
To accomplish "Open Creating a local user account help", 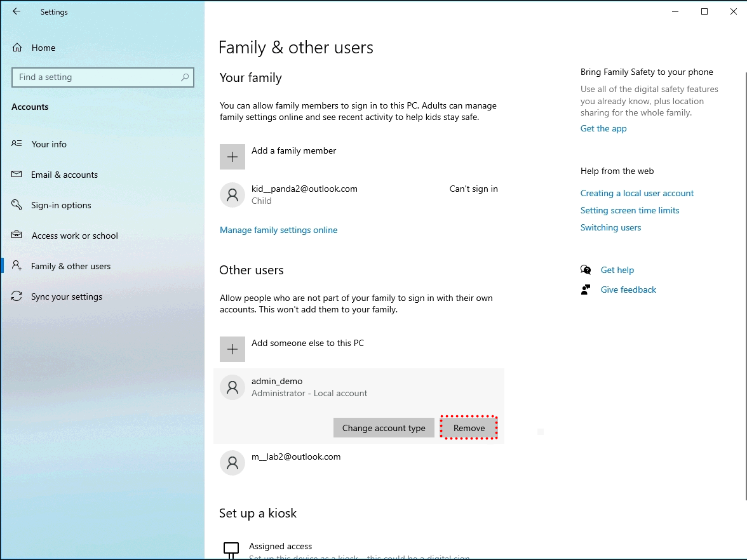I will click(x=637, y=193).
